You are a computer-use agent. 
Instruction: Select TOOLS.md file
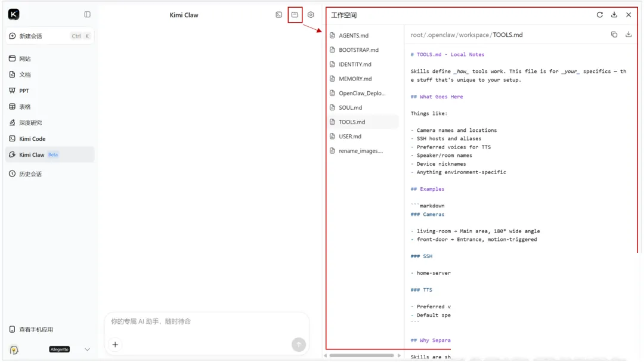pyautogui.click(x=363, y=122)
